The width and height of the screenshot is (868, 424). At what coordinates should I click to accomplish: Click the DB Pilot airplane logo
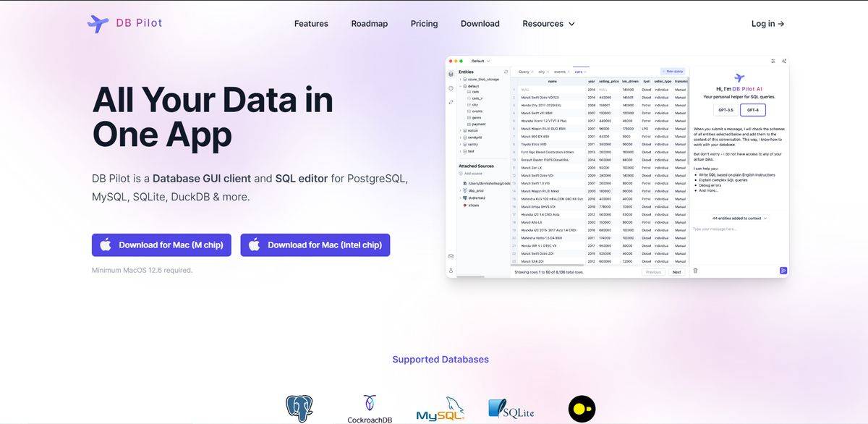pos(98,23)
